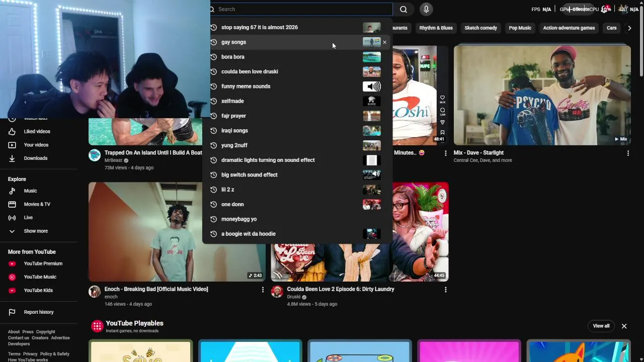The height and width of the screenshot is (362, 644).
Task: Select the 'xelfmade' suggestion
Action: pyautogui.click(x=297, y=101)
